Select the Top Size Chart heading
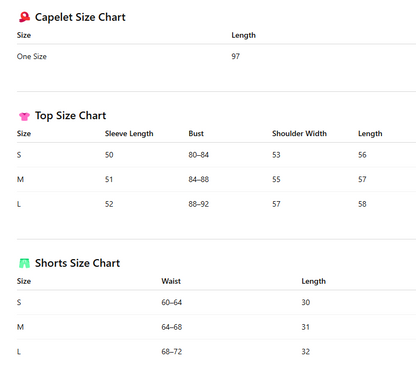The image size is (416, 369). pos(70,116)
